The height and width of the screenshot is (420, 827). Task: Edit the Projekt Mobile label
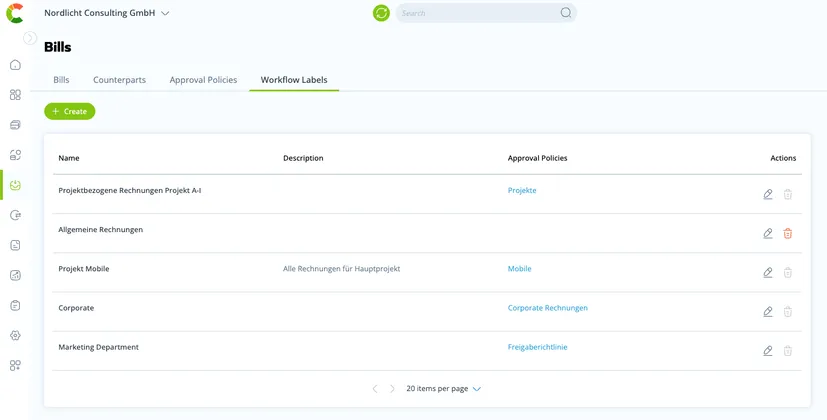[768, 272]
